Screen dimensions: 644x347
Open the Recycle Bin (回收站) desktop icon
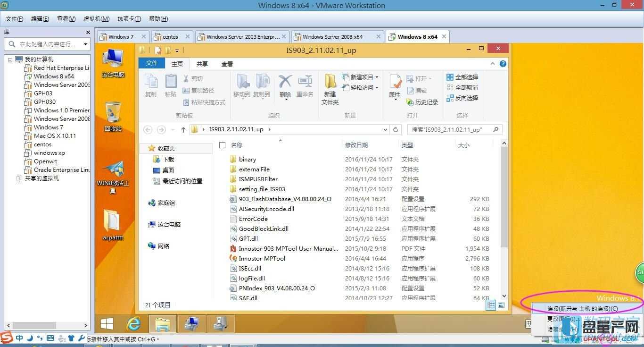click(113, 117)
